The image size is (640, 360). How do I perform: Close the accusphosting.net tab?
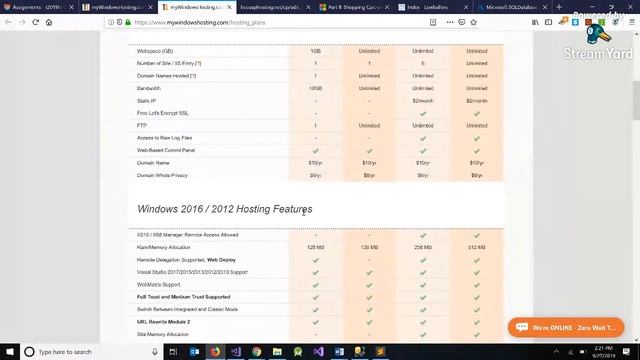click(x=308, y=7)
